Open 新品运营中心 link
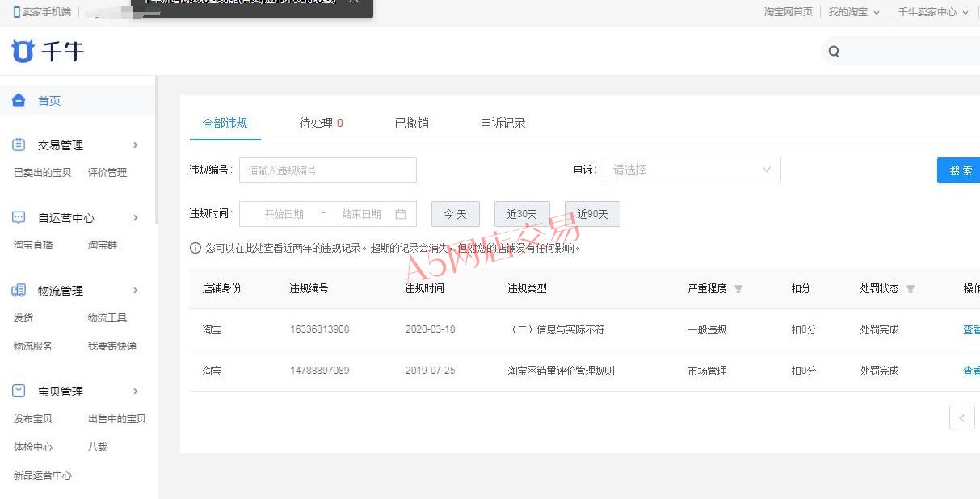This screenshot has height=499, width=980. tap(43, 475)
